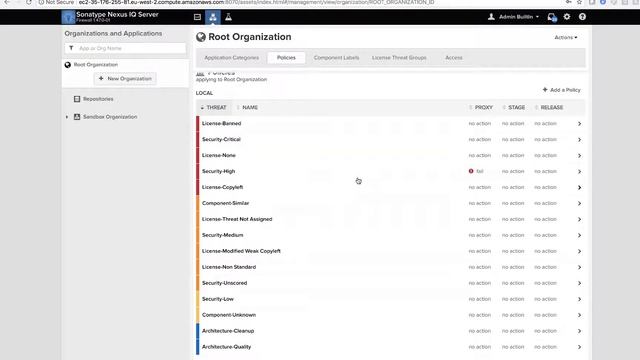Click the Root Organization globe icon in sidebar
This screenshot has width=640, height=360.
(x=68, y=64)
